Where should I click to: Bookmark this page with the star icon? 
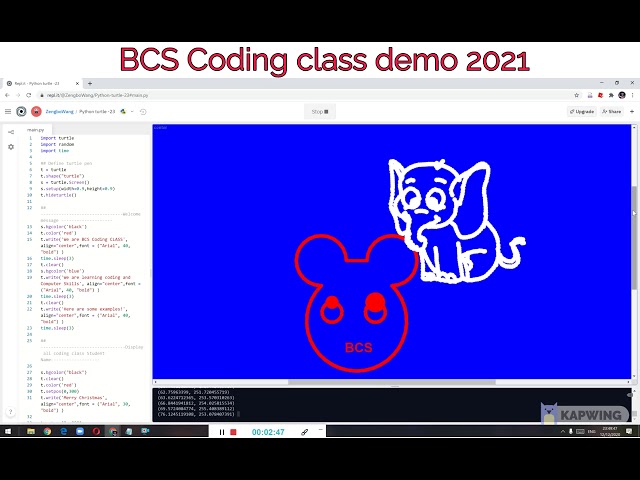(x=576, y=95)
